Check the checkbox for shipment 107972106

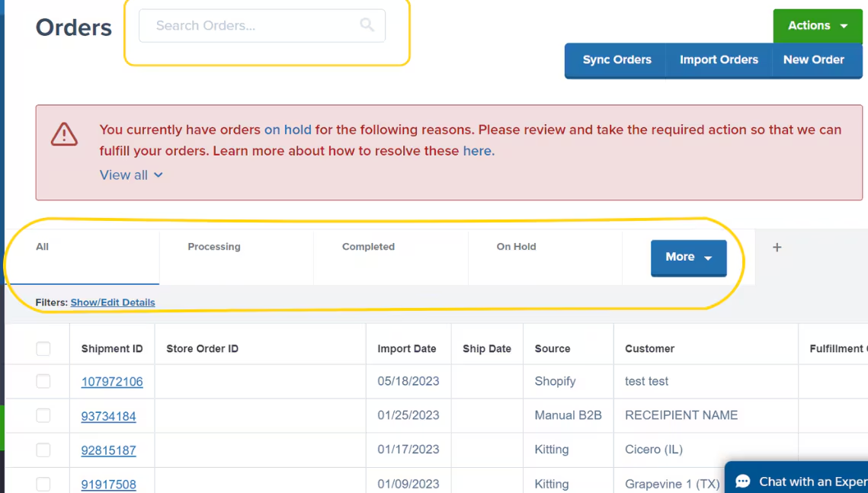tap(43, 381)
